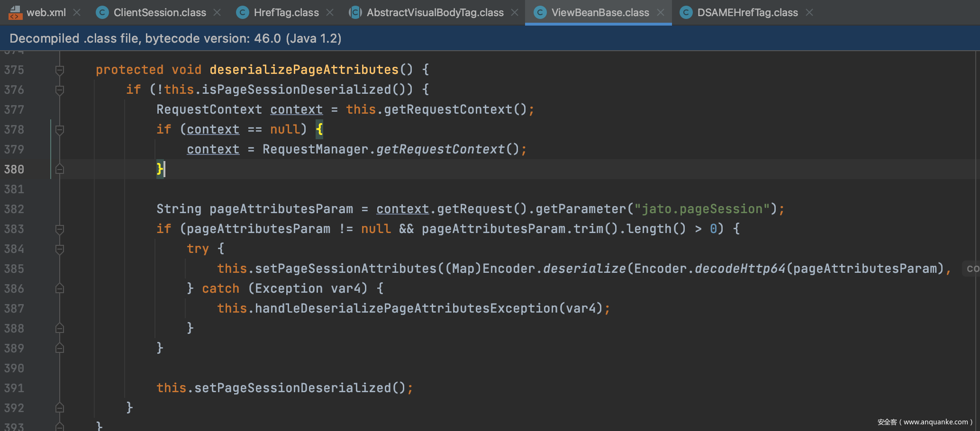
Task: Place cursor on the "jato.pageSession" string literal
Action: 701,209
